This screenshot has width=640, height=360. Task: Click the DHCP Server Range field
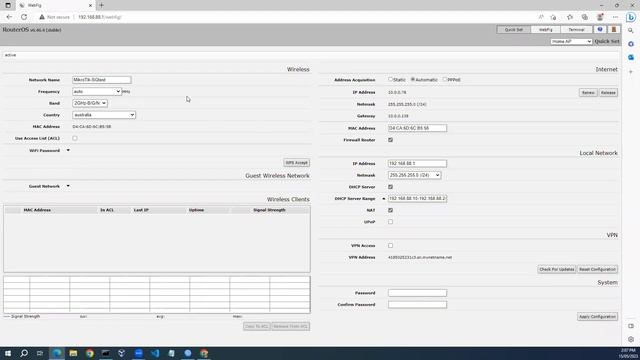[x=417, y=198]
